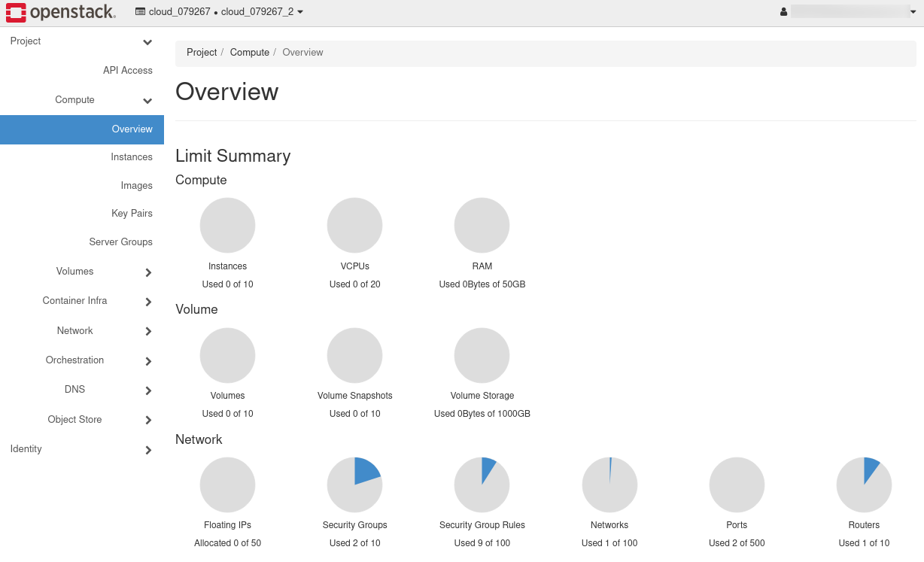
Task: Open the user menu dropdown arrow
Action: pyautogui.click(x=913, y=12)
